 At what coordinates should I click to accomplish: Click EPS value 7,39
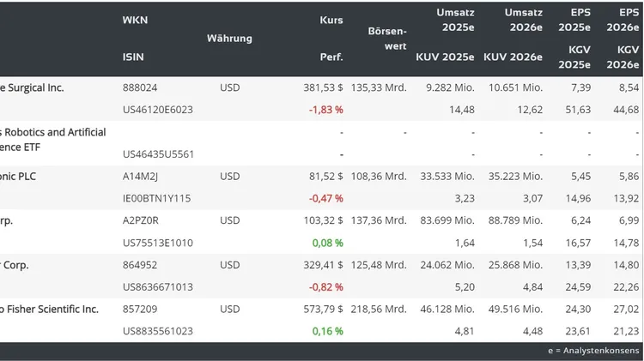click(580, 87)
